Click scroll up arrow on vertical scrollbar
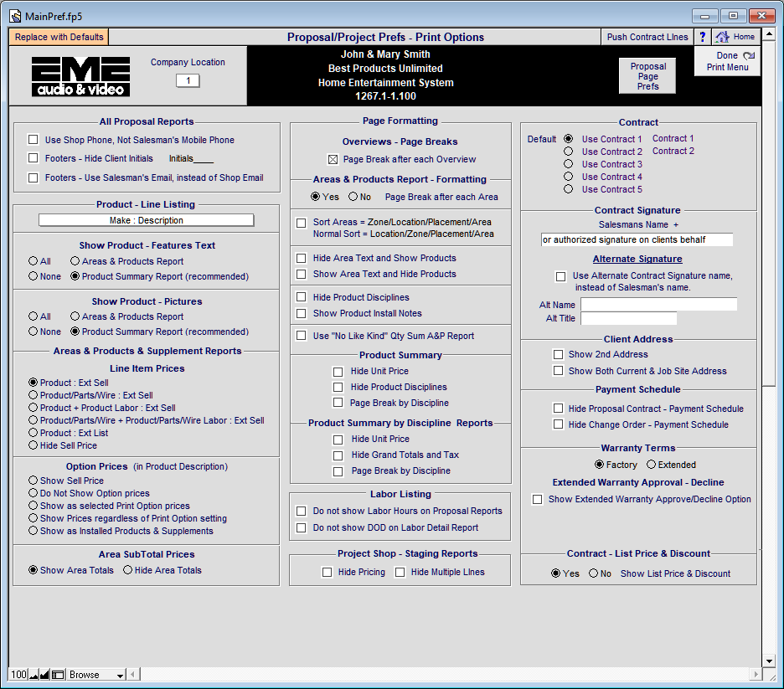784x689 pixels. [x=769, y=34]
